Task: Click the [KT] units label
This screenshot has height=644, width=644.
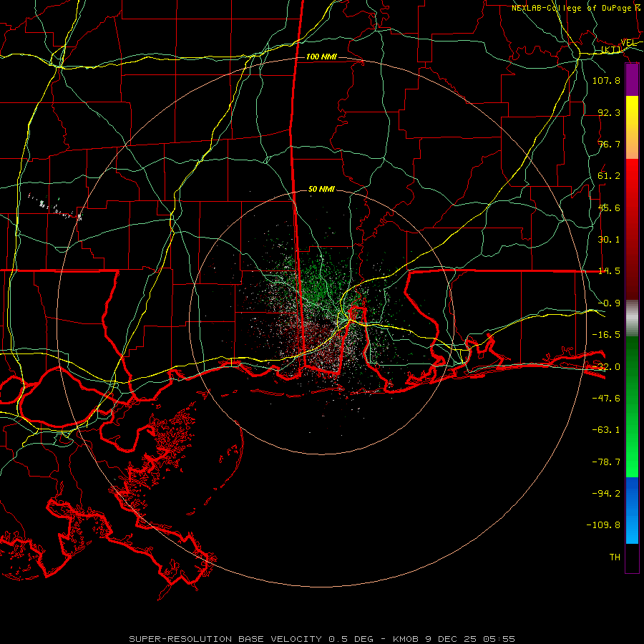Action: (x=611, y=49)
